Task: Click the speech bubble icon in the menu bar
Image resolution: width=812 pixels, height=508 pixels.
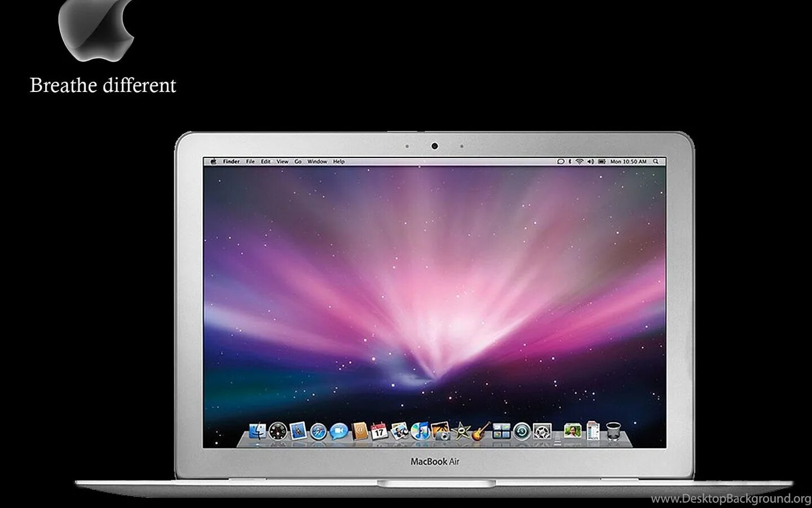Action: 561,161
